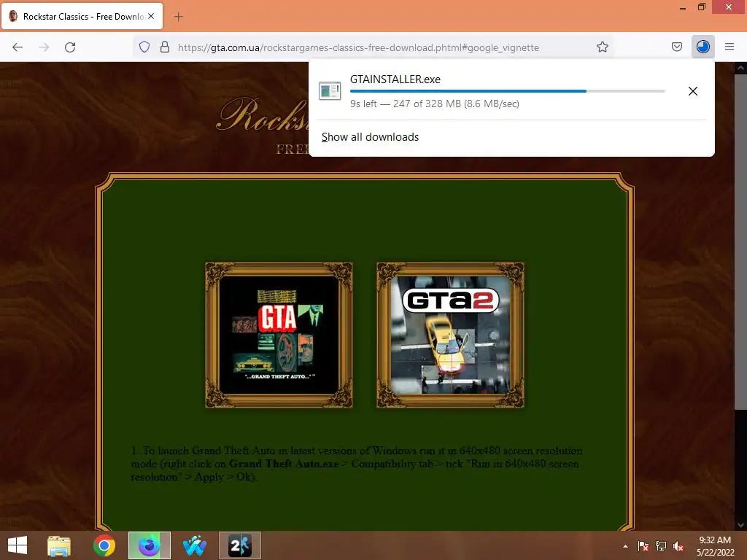The image size is (747, 560).
Task: Click the page scrollbar down arrow
Action: coord(740,525)
